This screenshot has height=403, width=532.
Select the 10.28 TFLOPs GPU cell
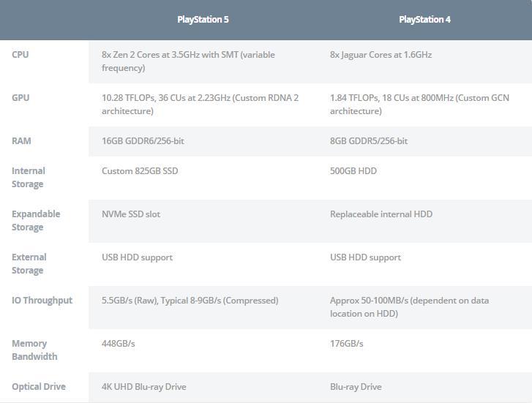(200, 105)
